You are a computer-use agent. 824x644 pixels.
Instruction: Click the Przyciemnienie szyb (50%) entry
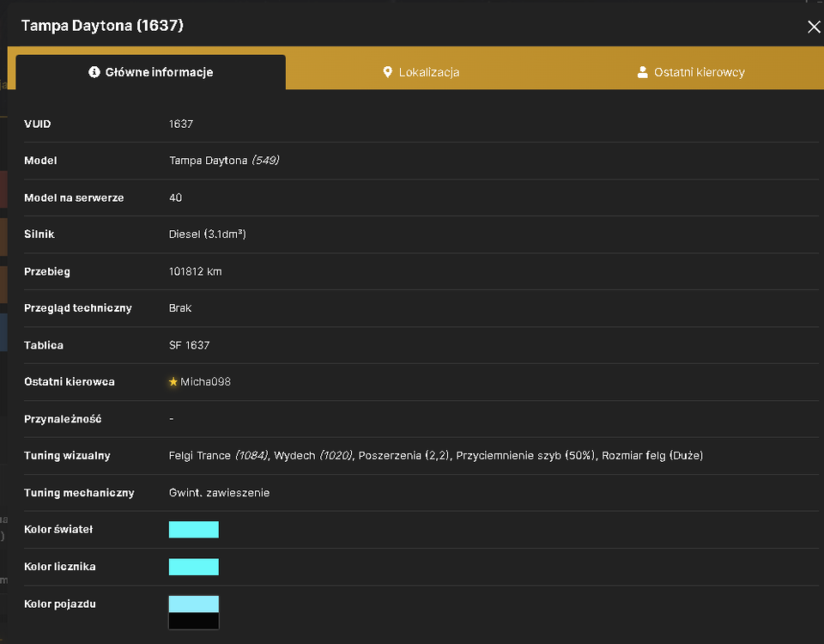coord(526,455)
